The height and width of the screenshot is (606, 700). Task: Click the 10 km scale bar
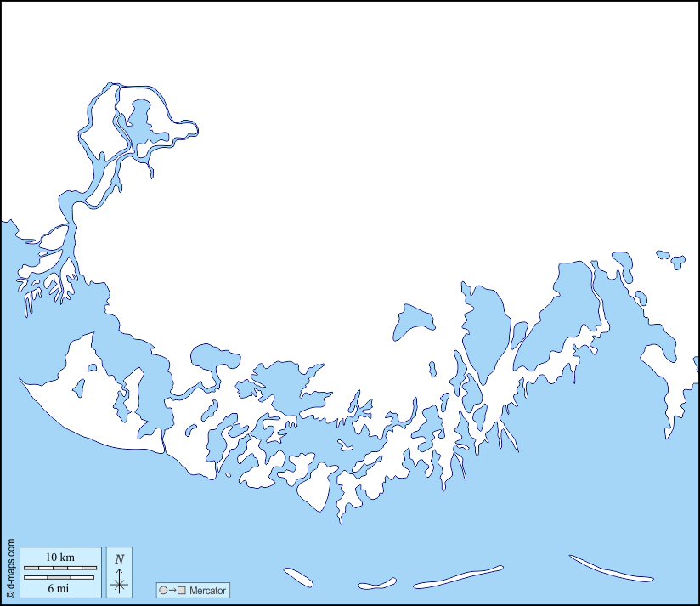60,568
